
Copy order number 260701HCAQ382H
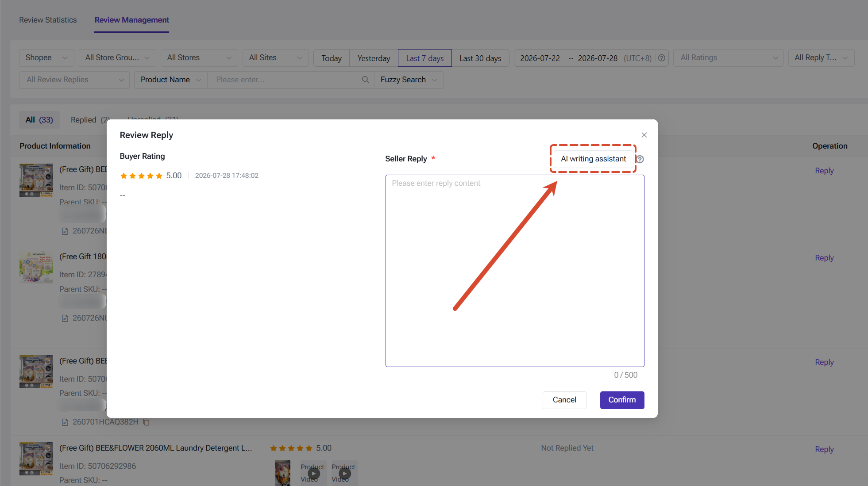[147, 422]
